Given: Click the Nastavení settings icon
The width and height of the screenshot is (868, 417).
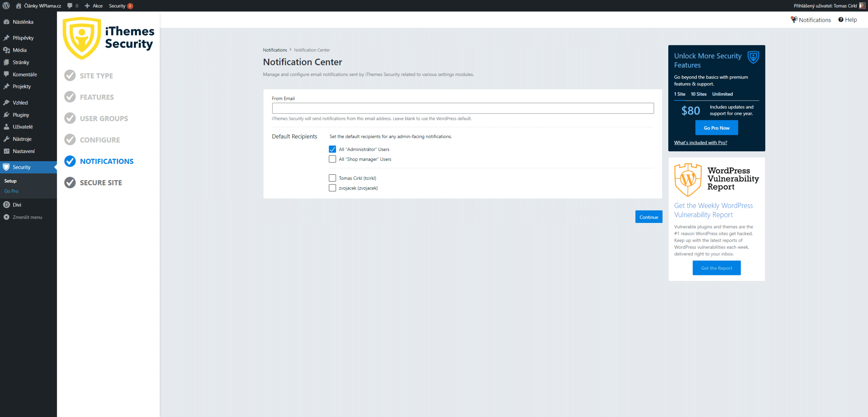Looking at the screenshot, I should point(6,151).
